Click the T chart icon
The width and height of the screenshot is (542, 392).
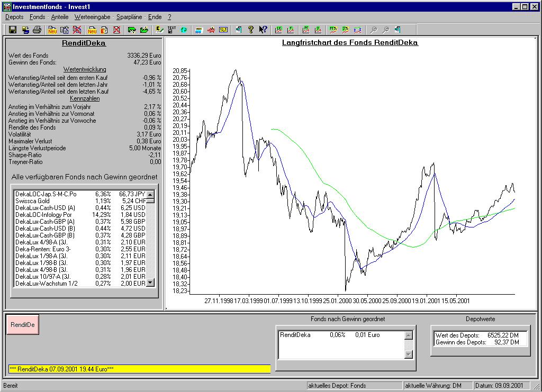point(291,30)
